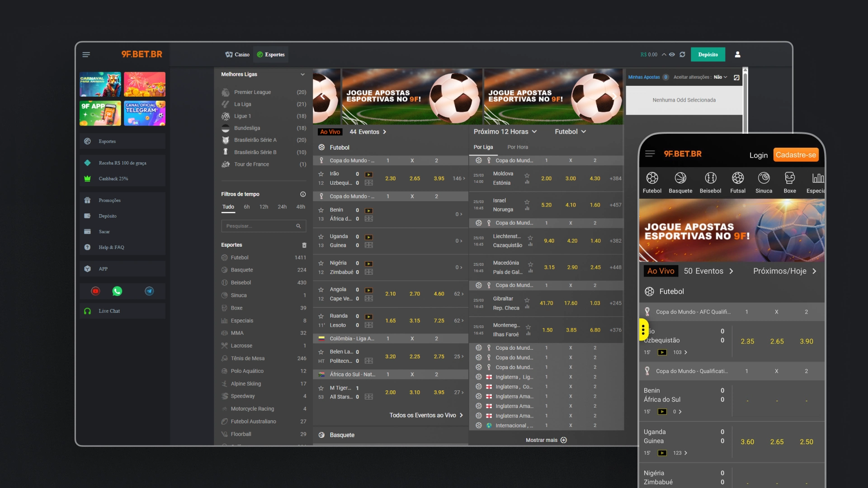
Task: Select the Por Hora tab
Action: (518, 147)
